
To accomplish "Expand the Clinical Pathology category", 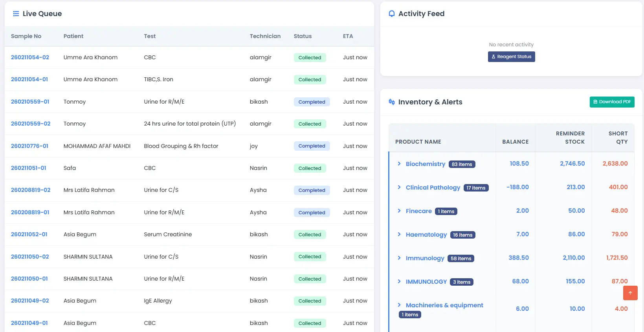I will pos(399,187).
